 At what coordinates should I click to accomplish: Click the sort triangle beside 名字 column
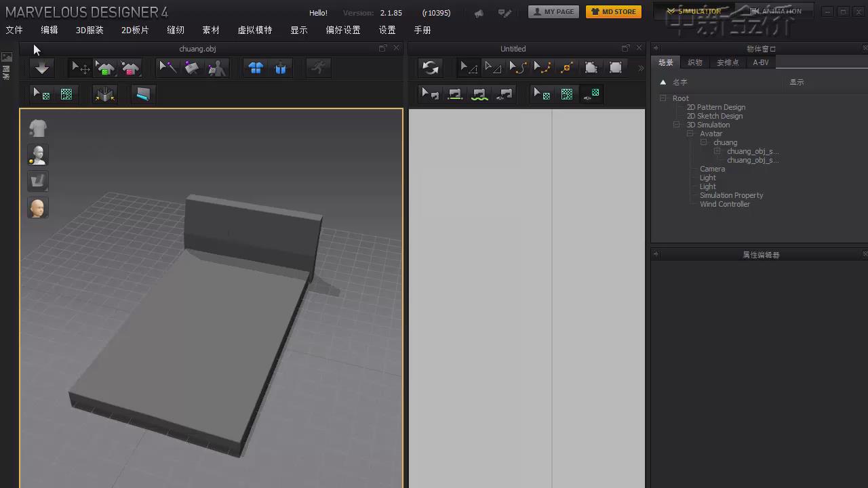[663, 82]
